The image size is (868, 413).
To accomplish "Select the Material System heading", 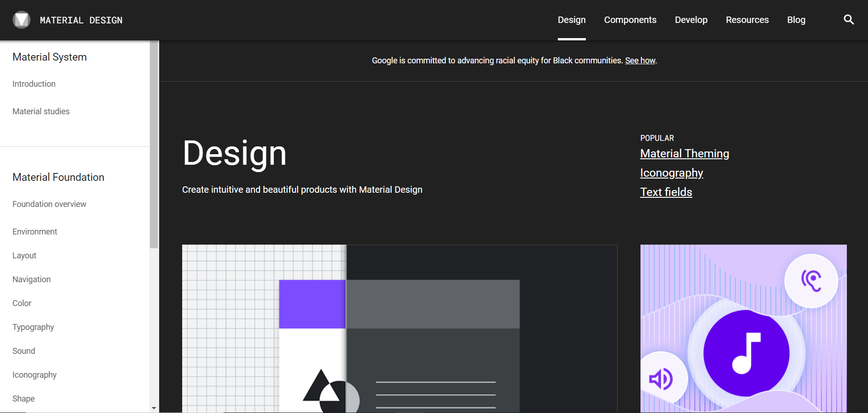I will (x=50, y=57).
